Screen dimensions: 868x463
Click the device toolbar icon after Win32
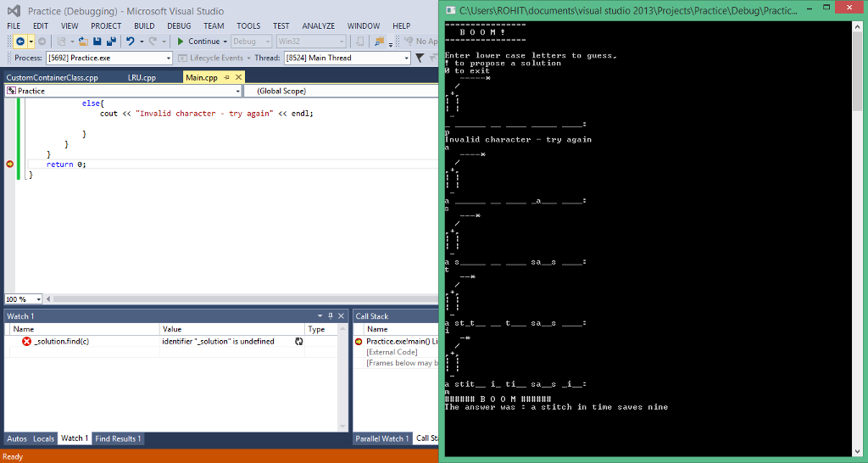pos(359,42)
